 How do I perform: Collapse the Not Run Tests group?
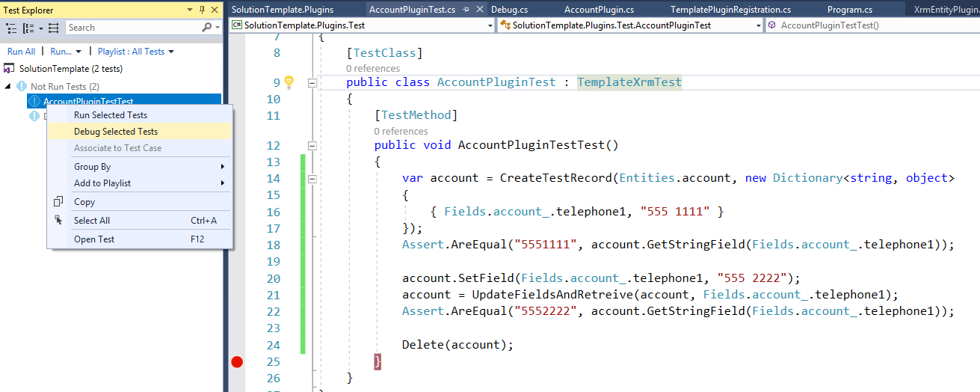point(8,86)
